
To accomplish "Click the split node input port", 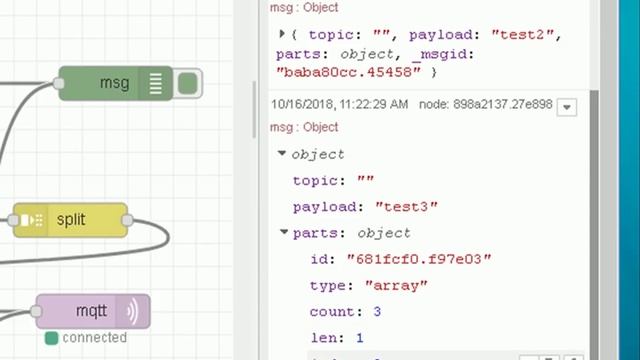I will click(13, 220).
